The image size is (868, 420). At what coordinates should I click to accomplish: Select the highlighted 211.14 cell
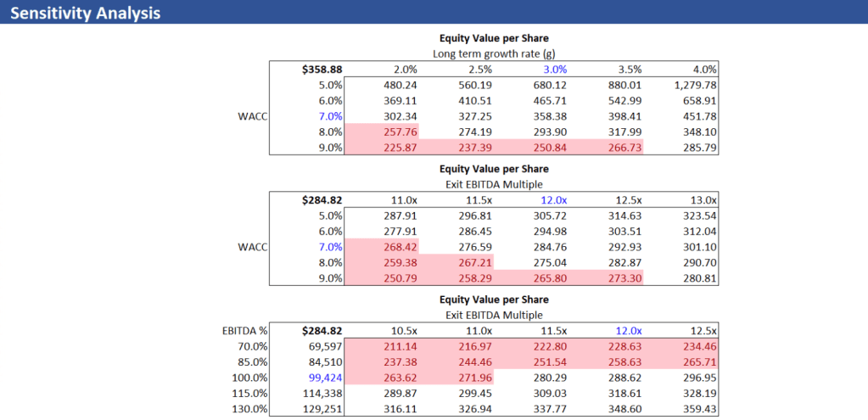coord(399,346)
